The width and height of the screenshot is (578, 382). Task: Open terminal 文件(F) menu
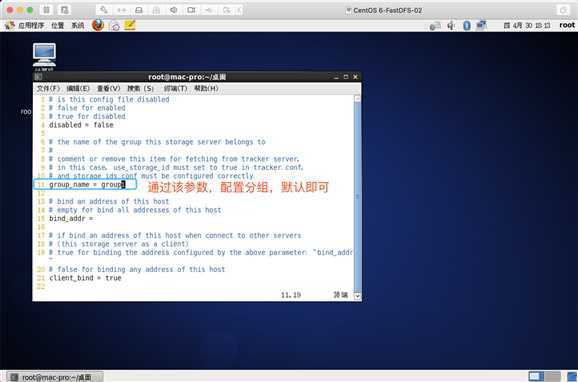click(48, 88)
